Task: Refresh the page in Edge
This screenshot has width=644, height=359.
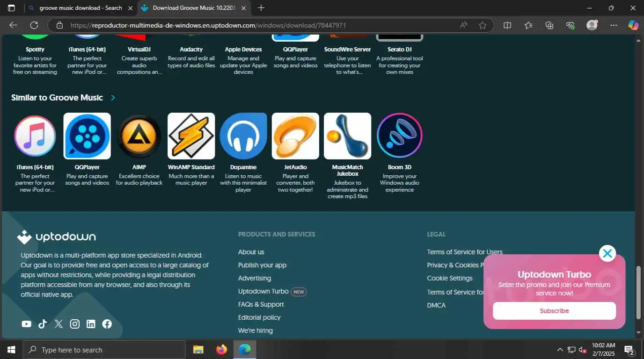Action: click(34, 25)
